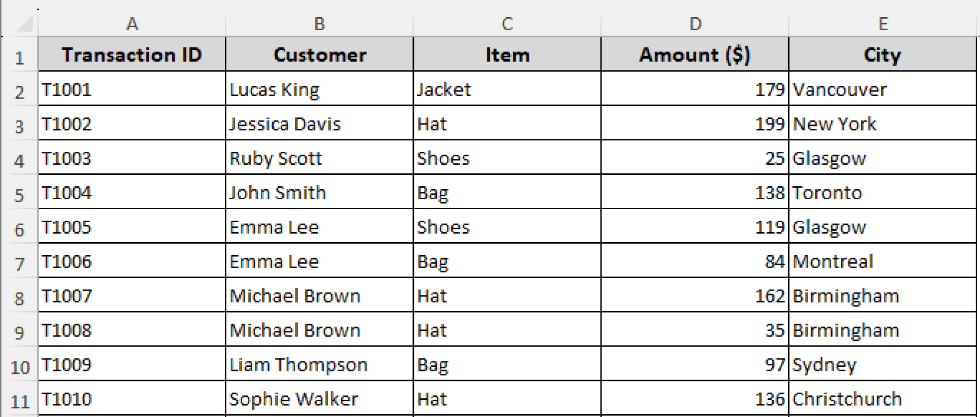Select Michael Brown's Birmingham cell in row 8
Viewport: 980px width, 417px height.
click(882, 295)
